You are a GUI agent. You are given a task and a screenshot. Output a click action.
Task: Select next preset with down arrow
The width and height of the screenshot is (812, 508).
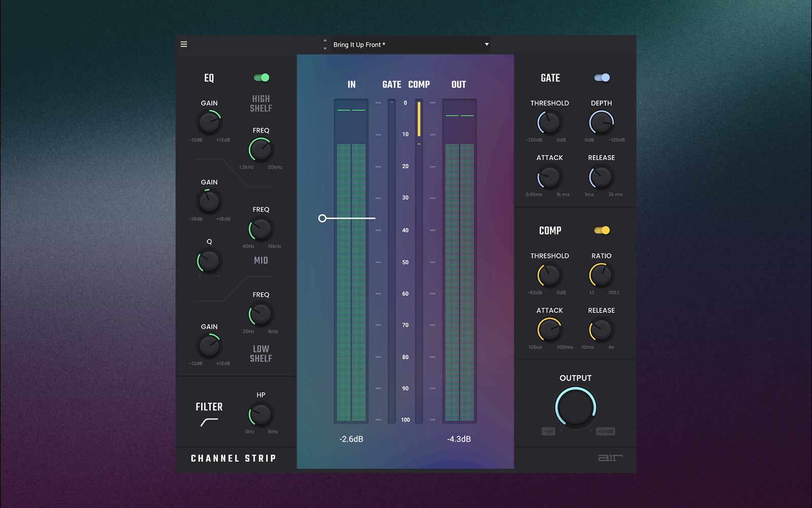325,49
